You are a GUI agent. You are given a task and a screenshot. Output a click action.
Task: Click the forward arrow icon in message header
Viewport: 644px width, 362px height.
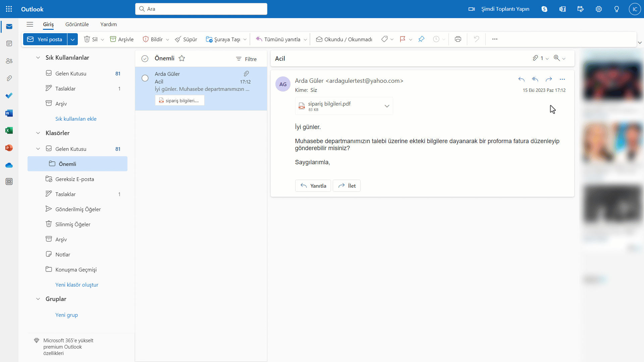(548, 79)
